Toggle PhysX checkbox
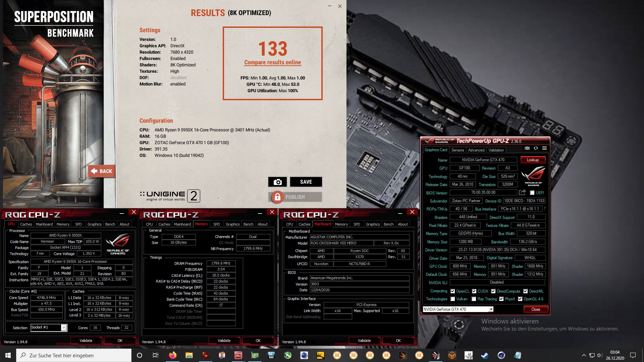Viewport: 644px width, 362px height. [x=501, y=299]
